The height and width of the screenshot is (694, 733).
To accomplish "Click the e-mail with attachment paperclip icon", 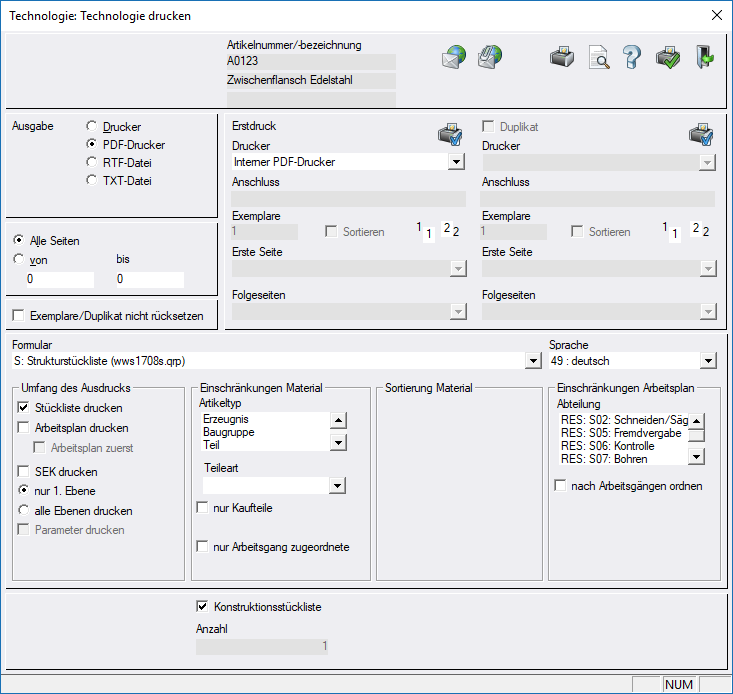I will click(x=488, y=58).
